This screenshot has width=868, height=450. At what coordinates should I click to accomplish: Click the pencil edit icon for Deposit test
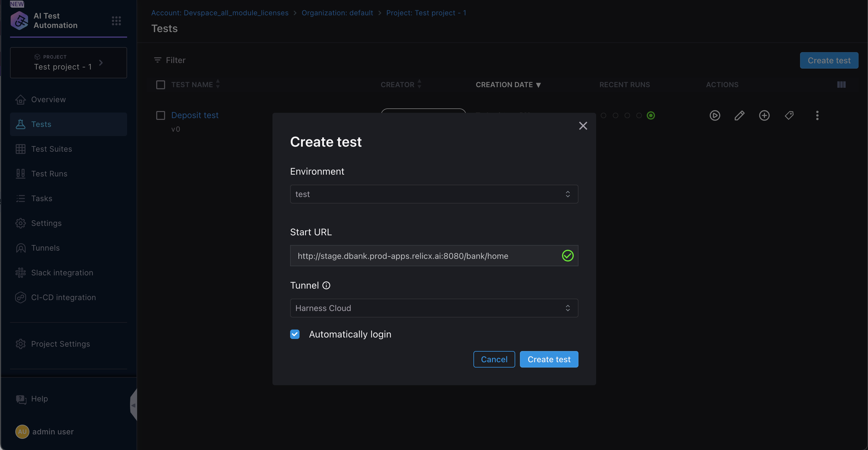(x=739, y=115)
